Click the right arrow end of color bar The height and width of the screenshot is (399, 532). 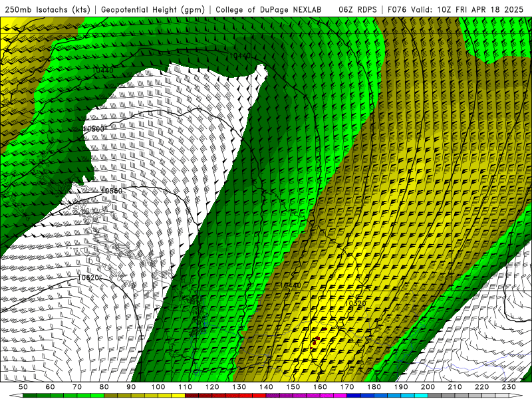(516, 396)
